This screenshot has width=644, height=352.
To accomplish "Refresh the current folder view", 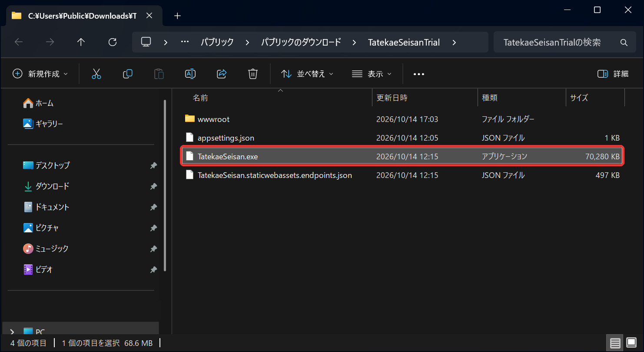I will (x=113, y=42).
